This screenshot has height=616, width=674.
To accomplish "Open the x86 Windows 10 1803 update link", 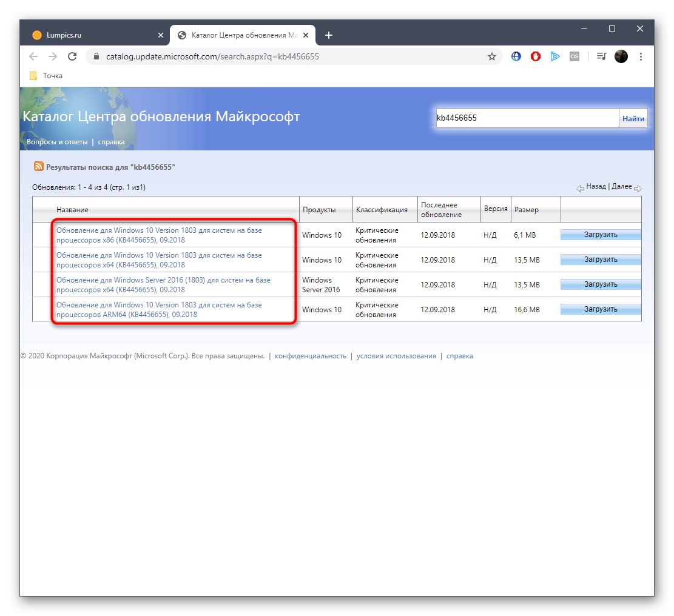I will tap(159, 235).
